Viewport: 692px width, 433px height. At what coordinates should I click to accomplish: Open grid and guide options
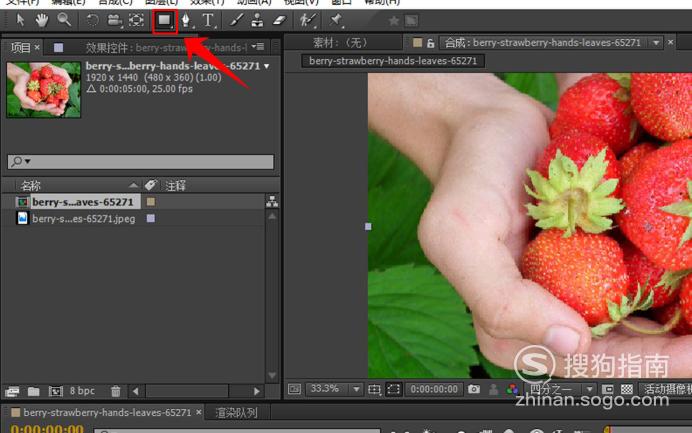(x=374, y=389)
